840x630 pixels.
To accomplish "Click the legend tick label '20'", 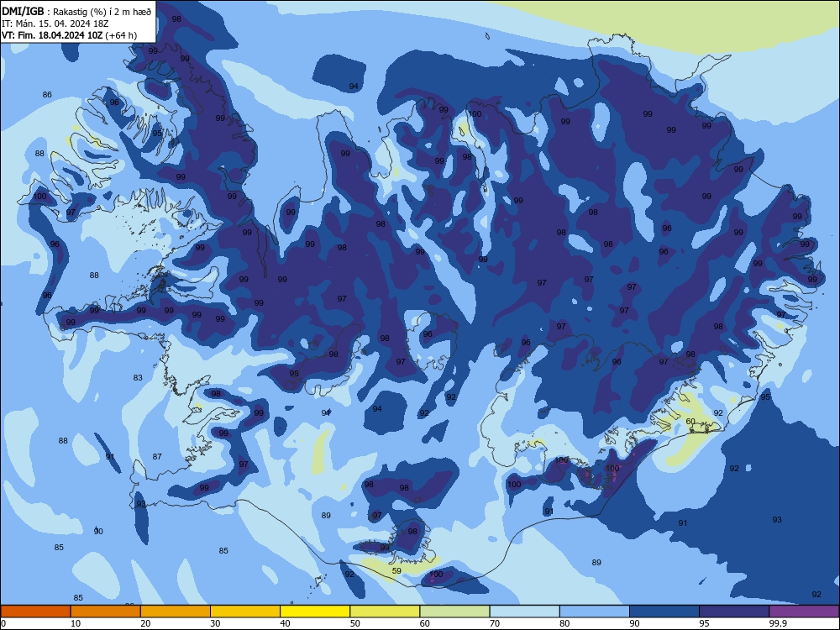I will coord(145,623).
